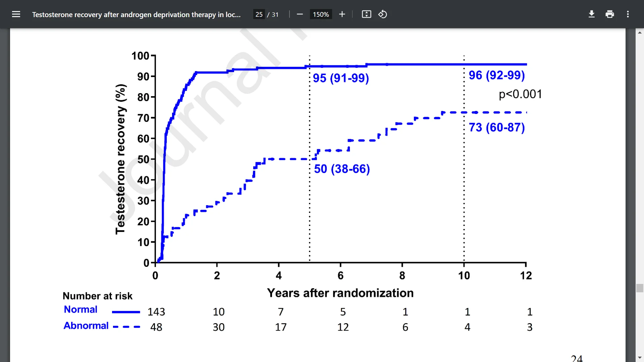The width and height of the screenshot is (644, 362).
Task: Click the scrollbar up arrow
Action: pyautogui.click(x=640, y=33)
